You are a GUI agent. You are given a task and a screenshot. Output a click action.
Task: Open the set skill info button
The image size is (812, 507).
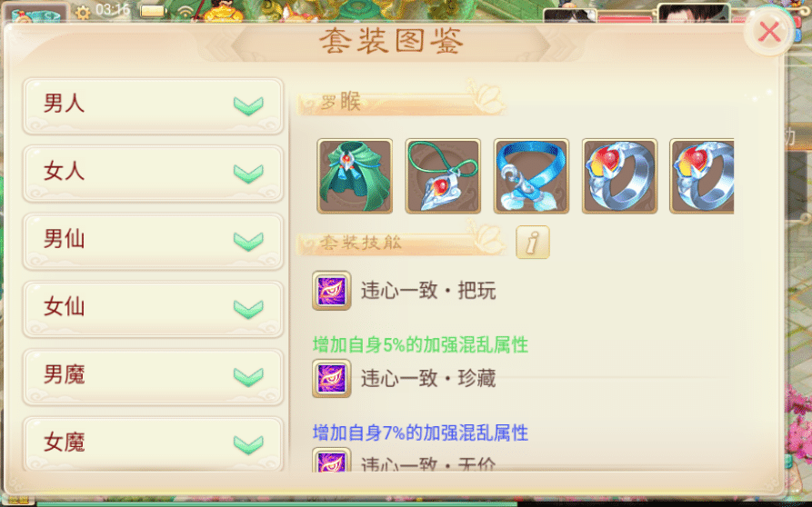pos(532,242)
